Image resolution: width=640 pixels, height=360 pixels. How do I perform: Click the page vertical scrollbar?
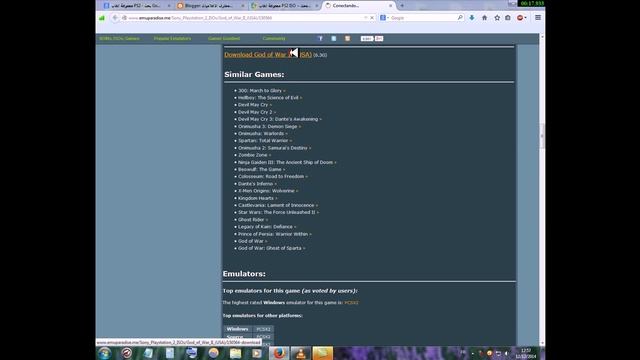pos(542,136)
